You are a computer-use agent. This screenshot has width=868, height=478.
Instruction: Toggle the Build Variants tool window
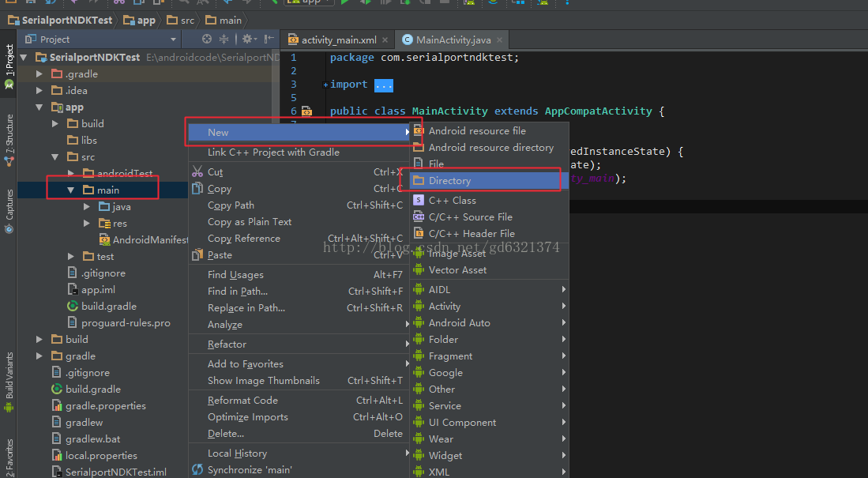tap(9, 382)
